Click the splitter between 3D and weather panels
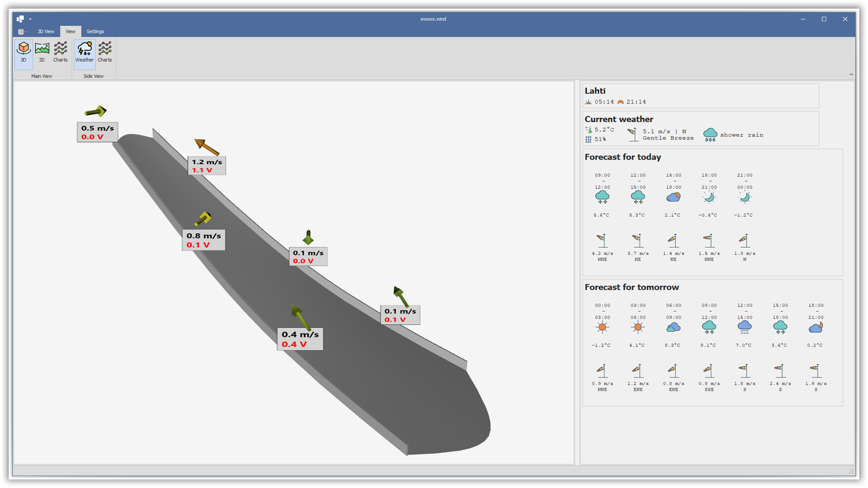This screenshot has height=488, width=868. point(577,272)
